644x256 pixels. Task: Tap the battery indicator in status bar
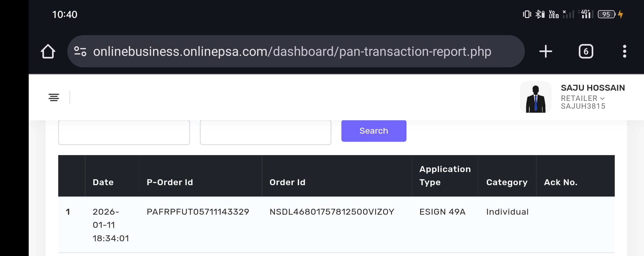[x=606, y=14]
